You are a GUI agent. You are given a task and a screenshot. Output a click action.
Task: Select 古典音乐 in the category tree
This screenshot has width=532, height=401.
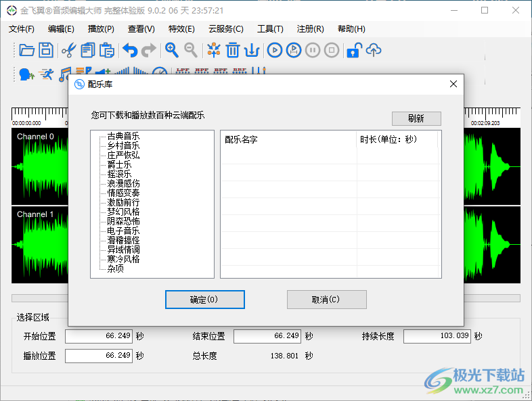pos(123,137)
